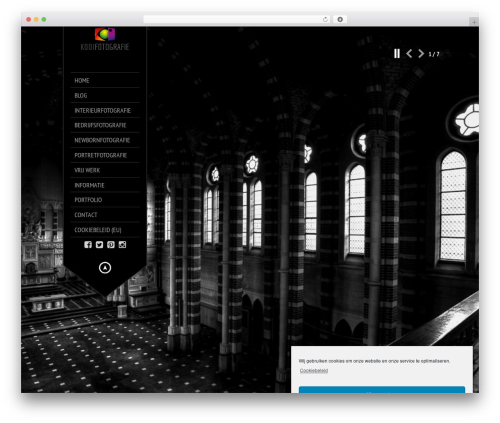Open the Vrij Werk menu item
500x423 pixels.
pyautogui.click(x=105, y=170)
